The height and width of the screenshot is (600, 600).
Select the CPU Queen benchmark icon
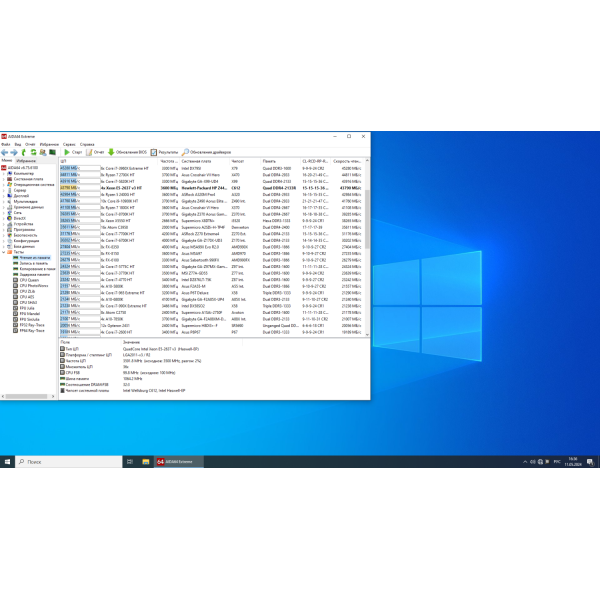pos(16,280)
